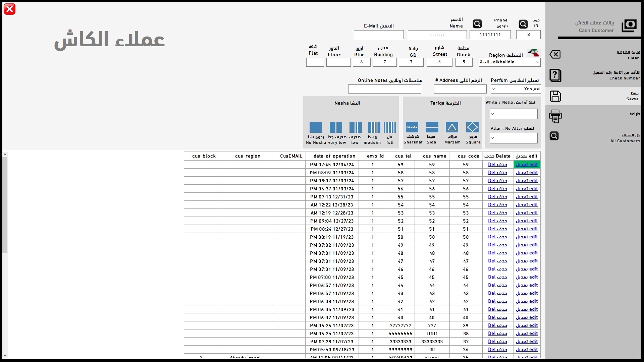Click Del link for customer code 36
Viewport: 644px width, 362px height.
[497, 350]
